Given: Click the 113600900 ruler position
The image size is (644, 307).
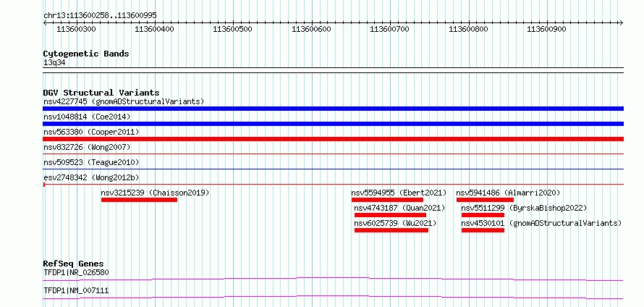Looking at the screenshot, I should point(546,29).
